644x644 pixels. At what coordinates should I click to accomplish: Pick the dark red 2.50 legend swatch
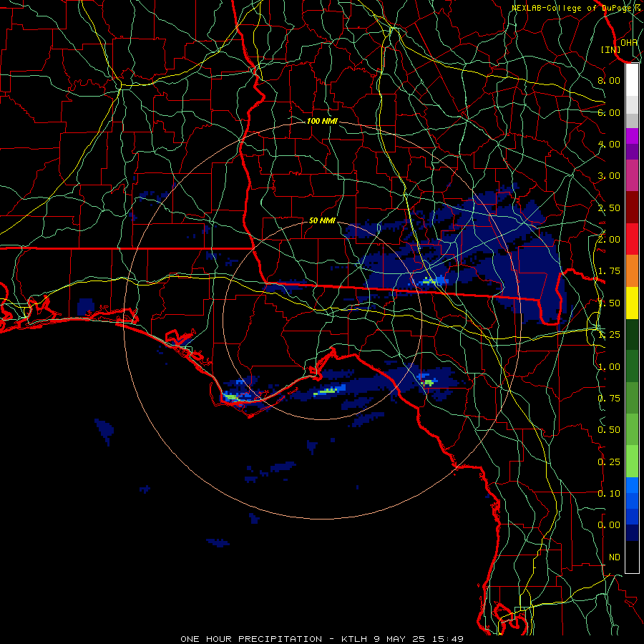(632, 208)
